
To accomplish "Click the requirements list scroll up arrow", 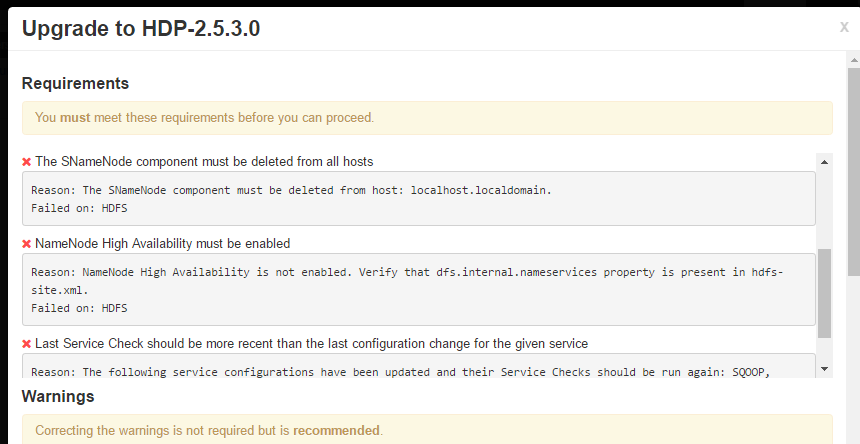I will [824, 161].
